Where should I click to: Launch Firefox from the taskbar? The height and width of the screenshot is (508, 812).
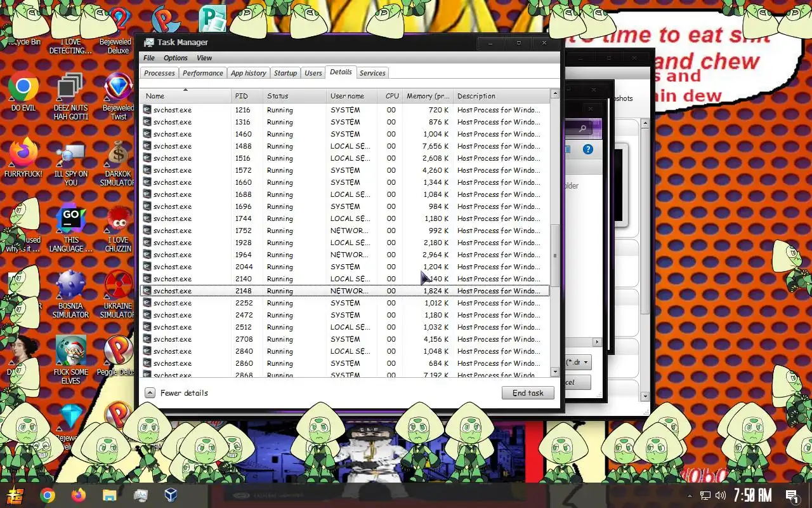pos(78,495)
